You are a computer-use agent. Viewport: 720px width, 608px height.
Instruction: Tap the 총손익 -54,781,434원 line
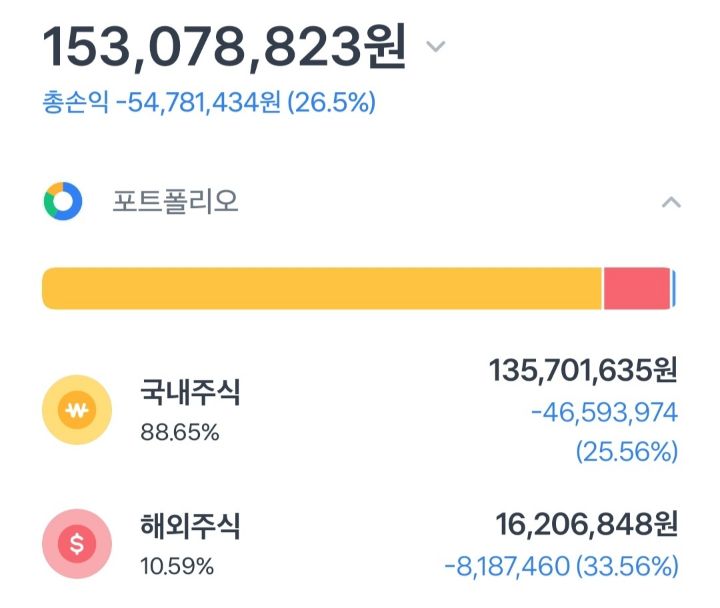(x=209, y=102)
